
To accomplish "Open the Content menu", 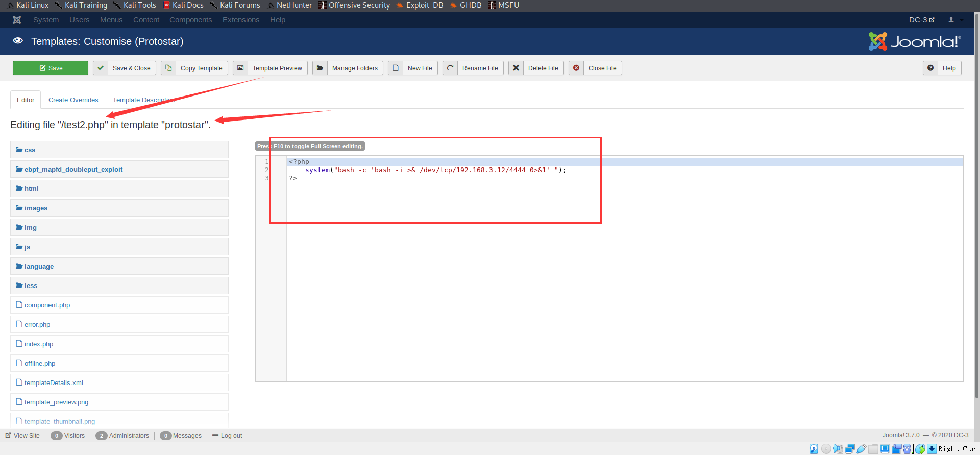I will (146, 20).
